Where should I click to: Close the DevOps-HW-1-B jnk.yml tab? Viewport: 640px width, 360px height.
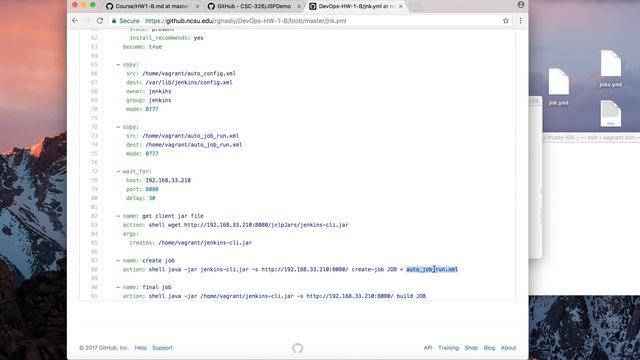tap(400, 6)
